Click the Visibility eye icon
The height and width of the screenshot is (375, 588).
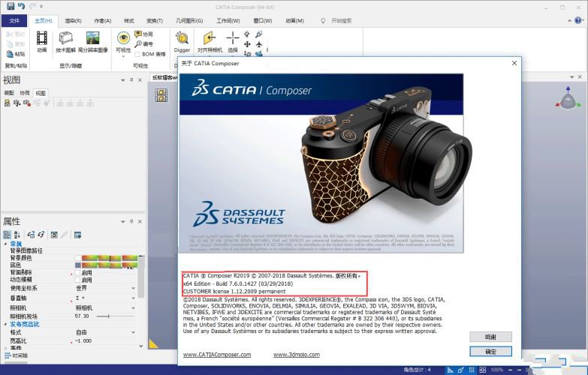point(123,37)
